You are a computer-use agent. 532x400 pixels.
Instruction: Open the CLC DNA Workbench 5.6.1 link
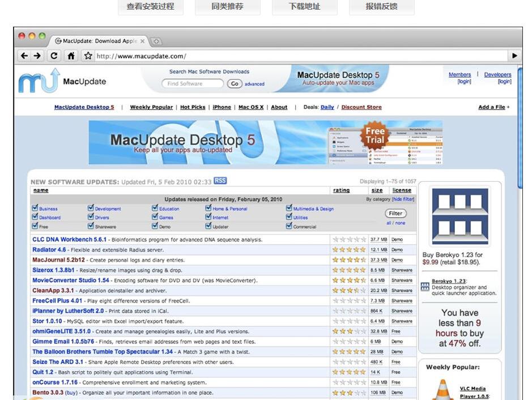(x=69, y=240)
